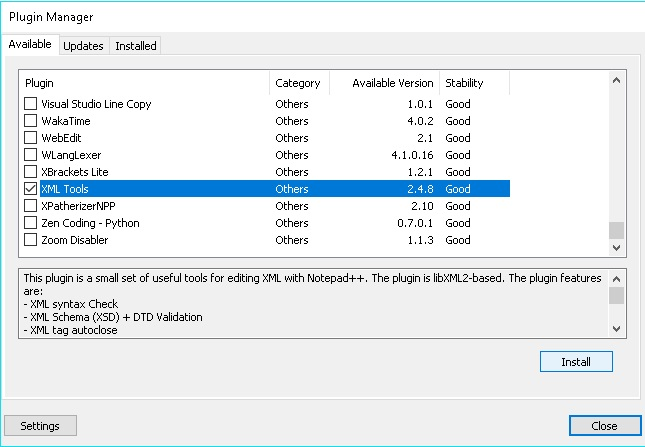Enable the Zen Coding - Python checkbox
Image resolution: width=645 pixels, height=447 pixels.
point(31,223)
